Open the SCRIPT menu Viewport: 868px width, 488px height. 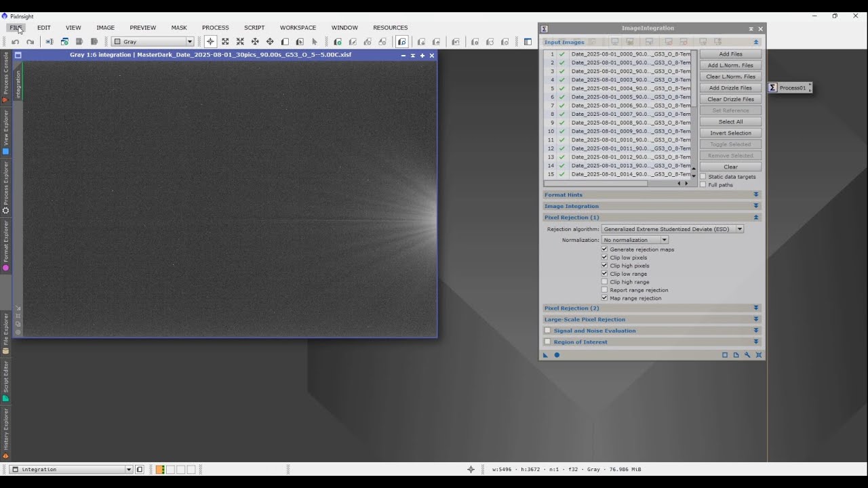[x=254, y=28]
